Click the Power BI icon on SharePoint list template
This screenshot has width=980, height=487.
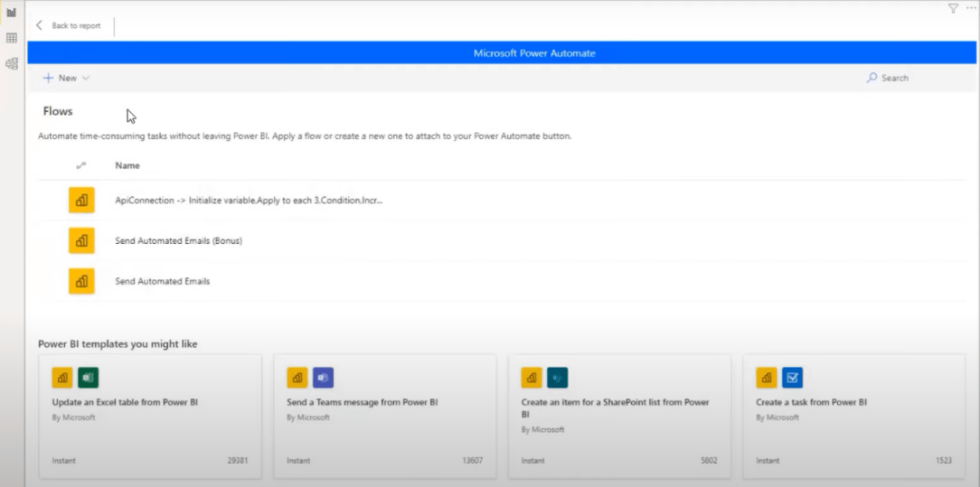(x=532, y=378)
